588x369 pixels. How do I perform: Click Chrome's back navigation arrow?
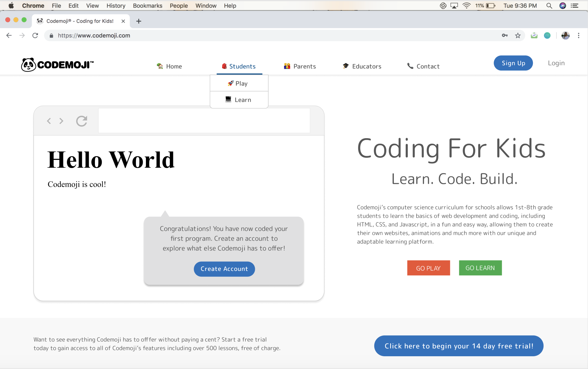pyautogui.click(x=9, y=35)
